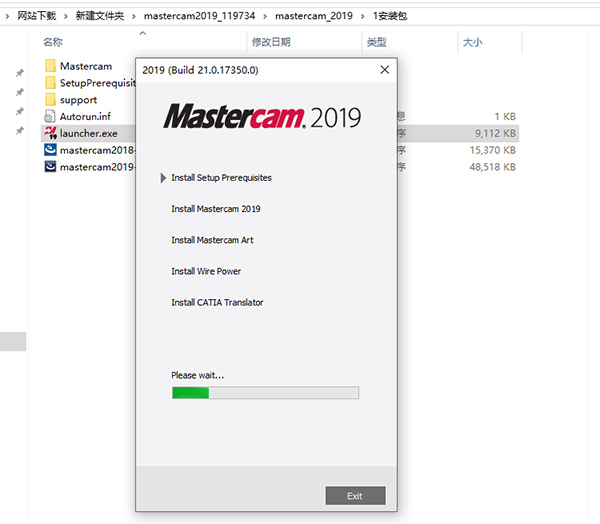Click the mastercam2018 installer icon
Viewport: 600px width, 524px height.
coord(50,150)
